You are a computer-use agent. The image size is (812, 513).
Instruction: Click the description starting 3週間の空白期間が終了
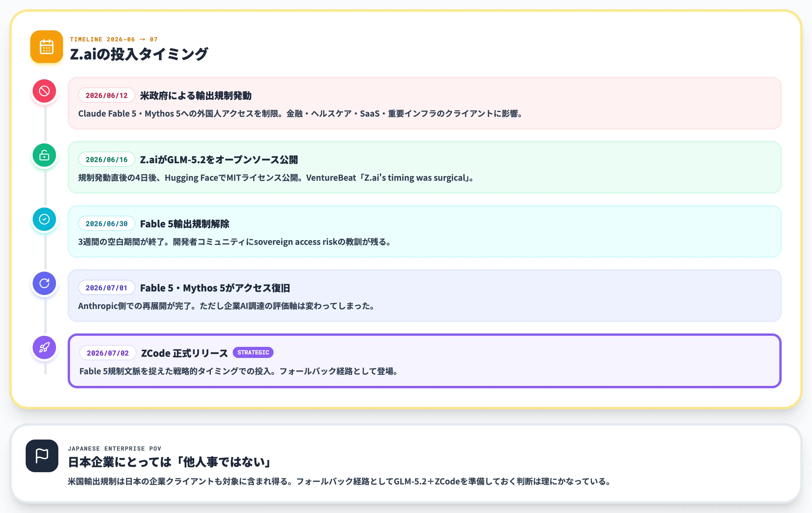tap(235, 242)
